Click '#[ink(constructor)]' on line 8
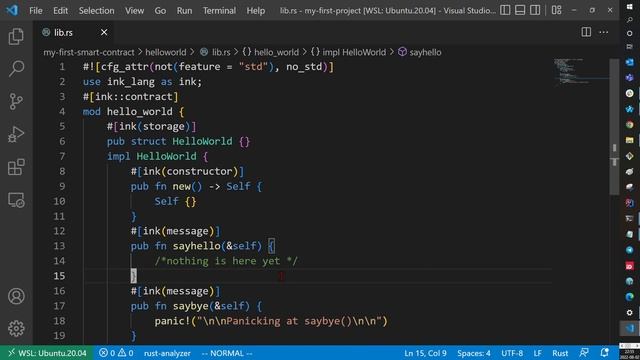The height and width of the screenshot is (360, 640). coord(187,171)
